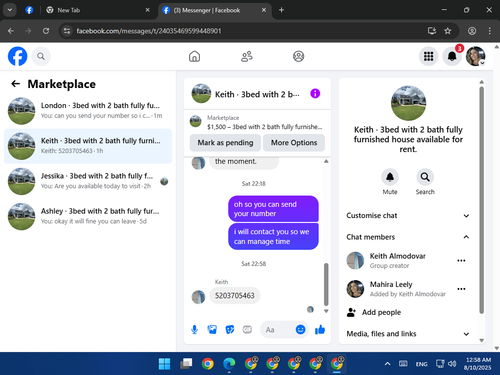Close the New Tab browser tab

pyautogui.click(x=147, y=10)
